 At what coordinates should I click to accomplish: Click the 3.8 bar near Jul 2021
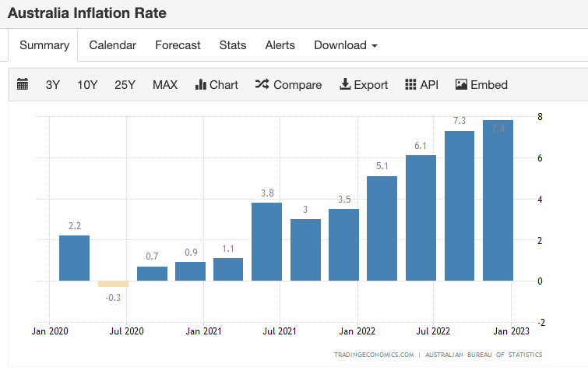(266, 242)
